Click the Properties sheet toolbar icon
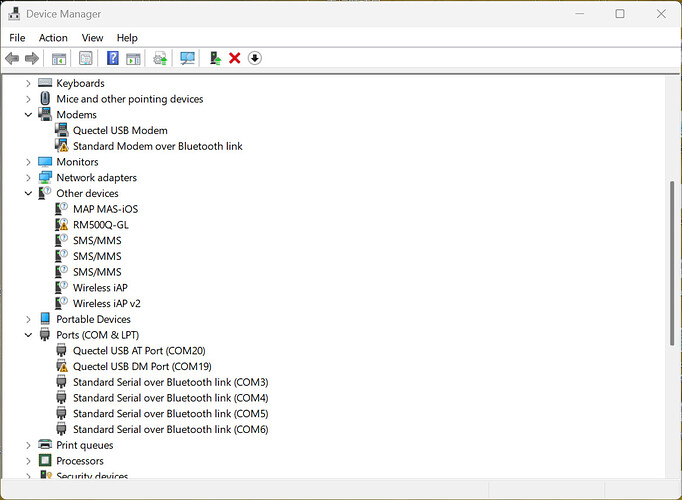Screen dimensions: 682x500 [x=86, y=58]
